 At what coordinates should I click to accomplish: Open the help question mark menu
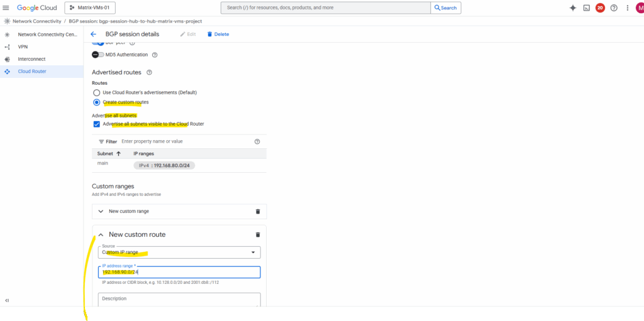(x=614, y=8)
